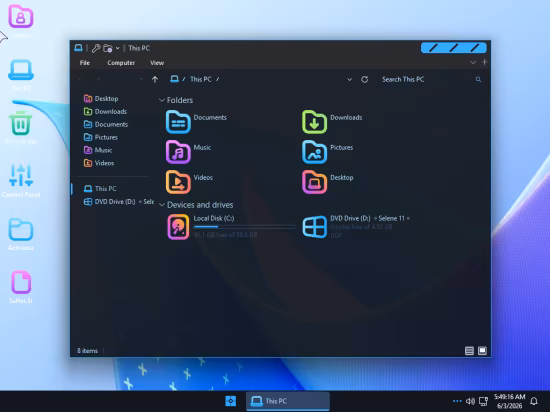Expand the address bar history dropdown

[349, 80]
